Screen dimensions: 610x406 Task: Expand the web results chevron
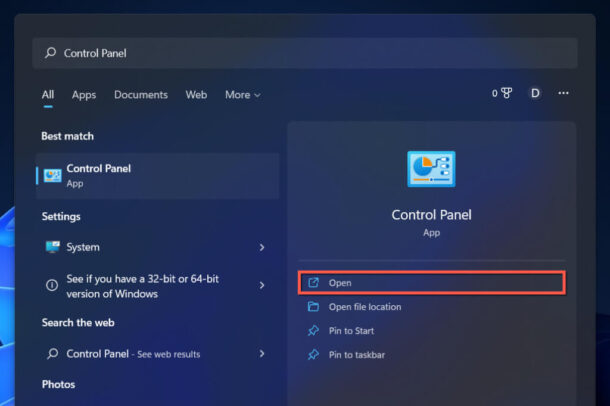coord(262,354)
